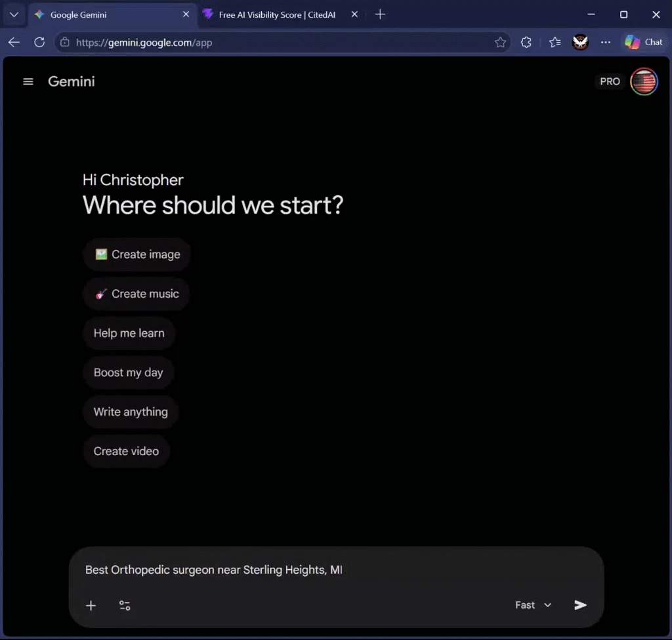The image size is (672, 640).
Task: View site information lock icon
Action: pos(65,43)
